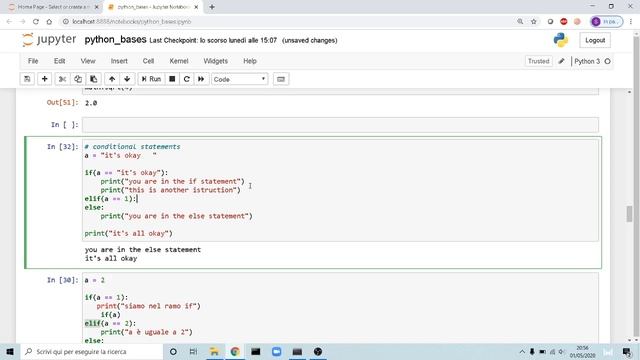Open the File menu

[33, 61]
